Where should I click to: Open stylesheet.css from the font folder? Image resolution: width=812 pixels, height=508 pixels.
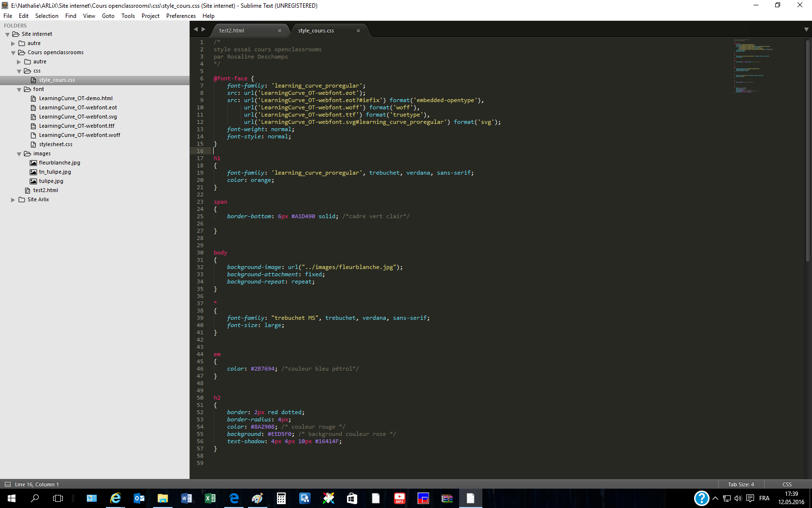tap(56, 145)
